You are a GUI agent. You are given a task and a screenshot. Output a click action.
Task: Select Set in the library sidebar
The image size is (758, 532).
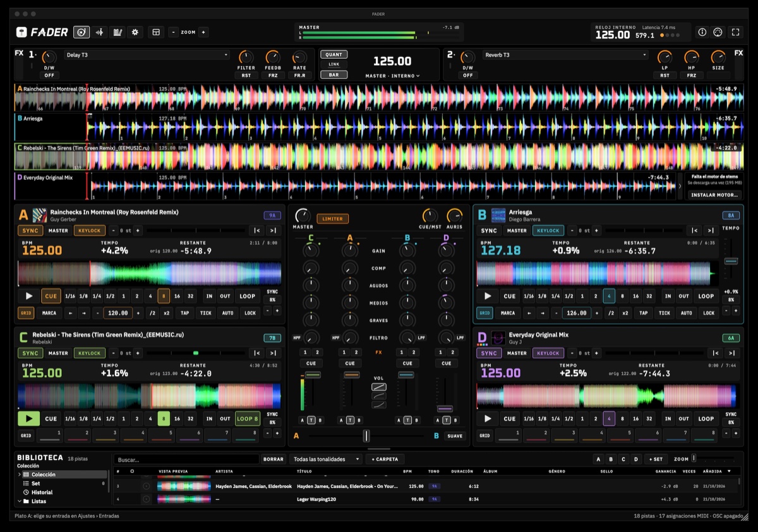pyautogui.click(x=36, y=483)
